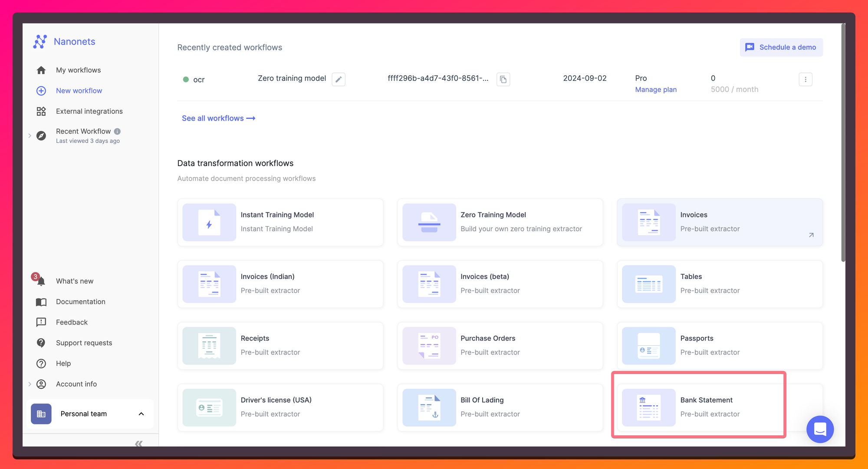Click the Schedule a demo button
Image resolution: width=868 pixels, height=469 pixels.
coord(781,47)
